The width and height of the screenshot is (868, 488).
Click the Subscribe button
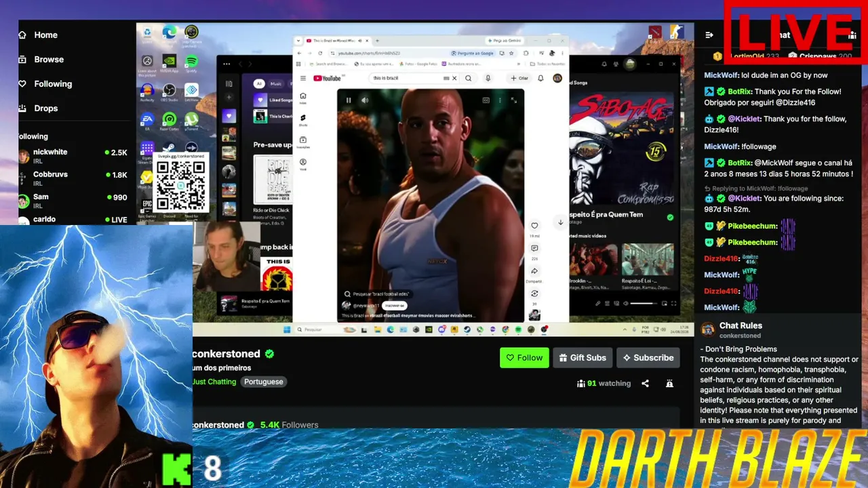pyautogui.click(x=648, y=358)
